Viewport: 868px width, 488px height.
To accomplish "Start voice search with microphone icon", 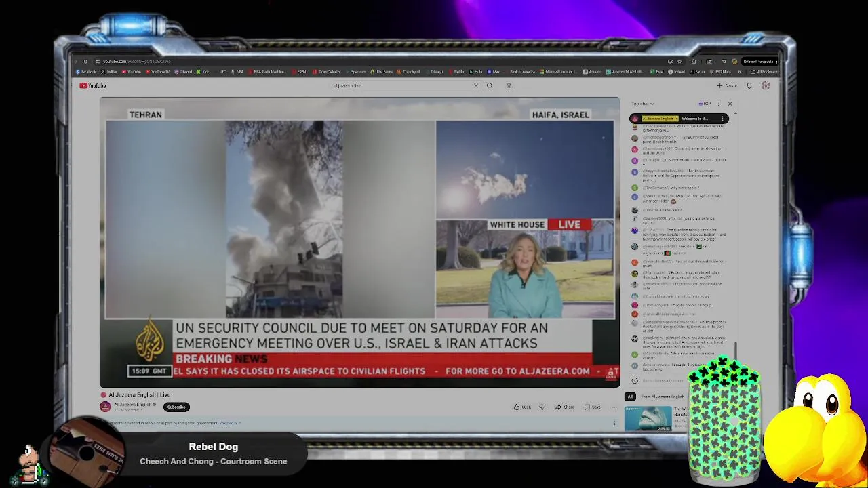I will pyautogui.click(x=509, y=85).
